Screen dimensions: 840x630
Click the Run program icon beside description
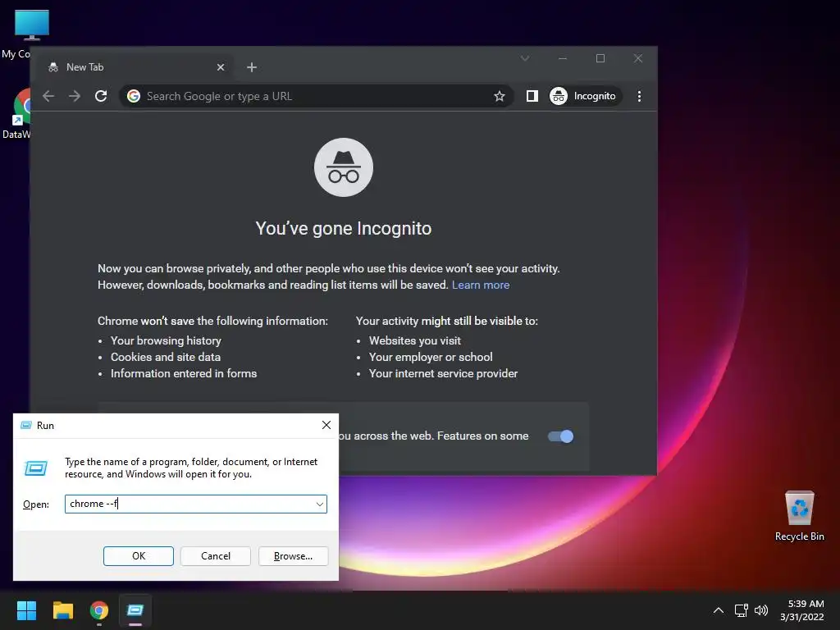tap(36, 468)
